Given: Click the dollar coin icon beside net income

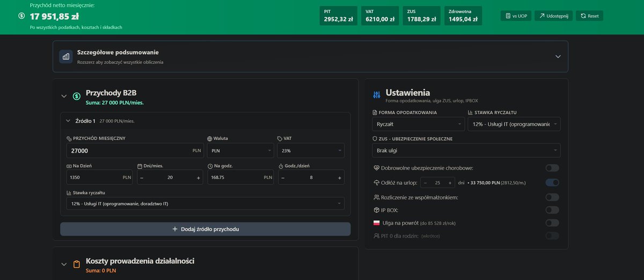Looking at the screenshot, I should coord(21,16).
